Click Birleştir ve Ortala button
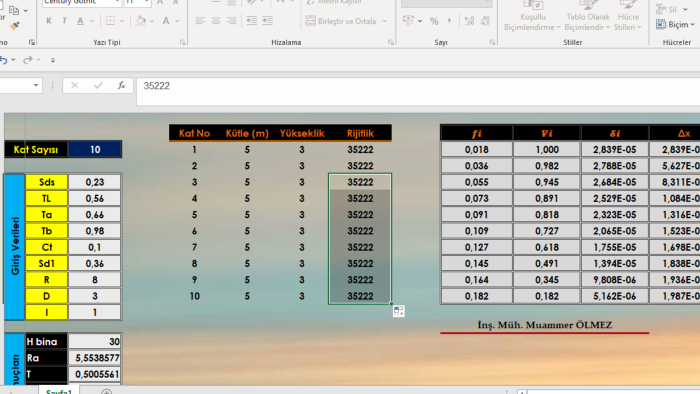Screen dimensions: 700x394 pos(341,21)
